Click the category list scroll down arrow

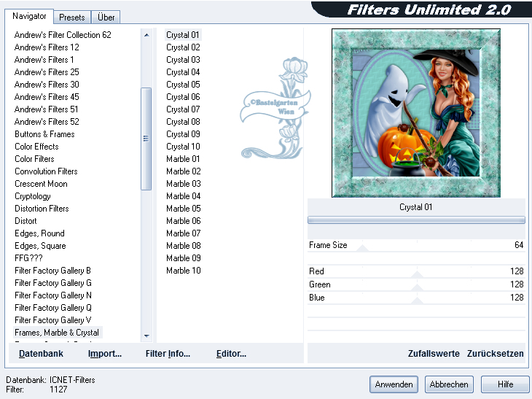146,336
